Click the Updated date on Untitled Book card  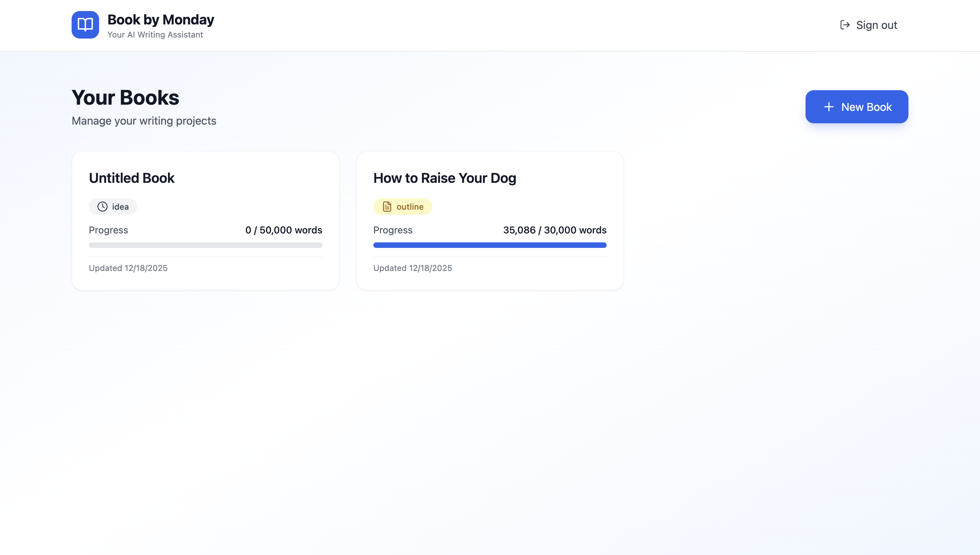[x=128, y=268]
